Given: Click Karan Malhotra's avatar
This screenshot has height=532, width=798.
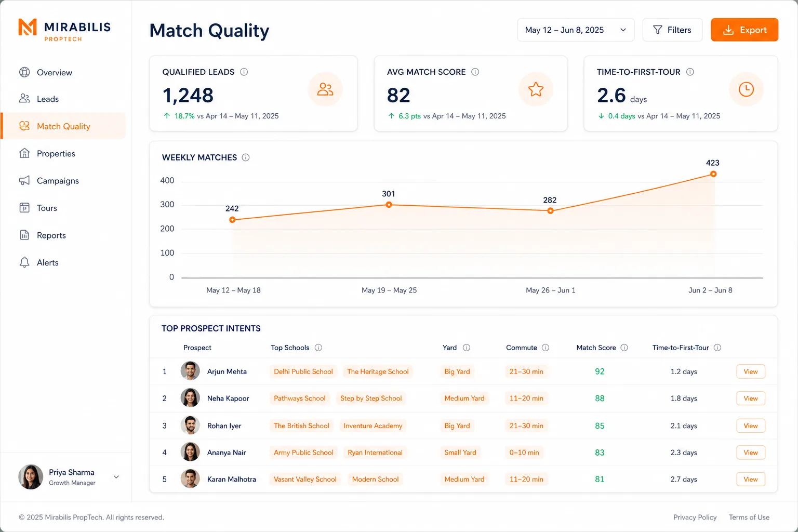Looking at the screenshot, I should [190, 479].
